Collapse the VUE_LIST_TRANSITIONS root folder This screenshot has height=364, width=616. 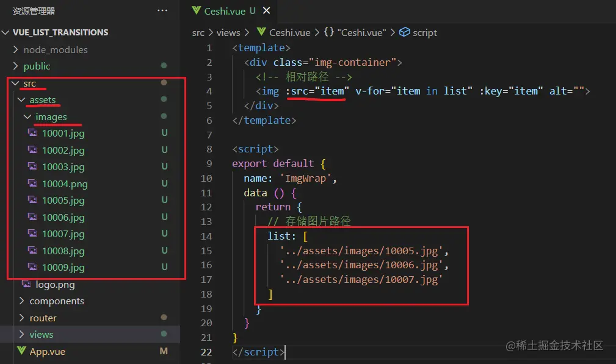click(5, 32)
